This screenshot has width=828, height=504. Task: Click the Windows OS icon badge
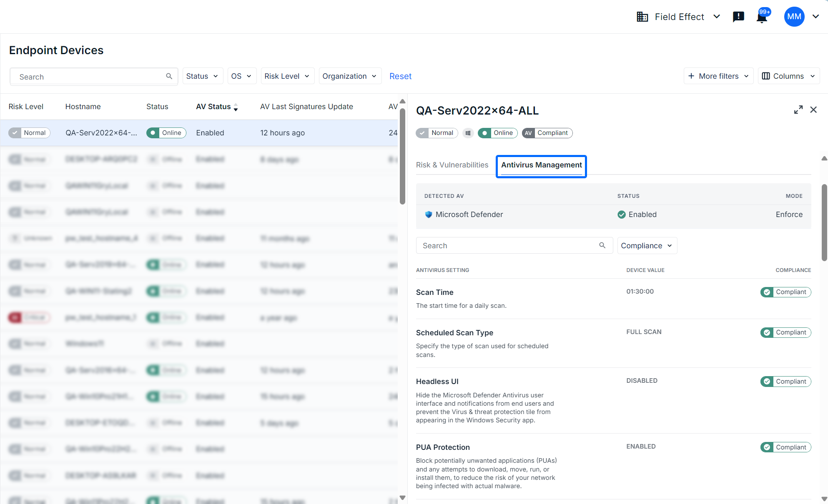point(468,133)
